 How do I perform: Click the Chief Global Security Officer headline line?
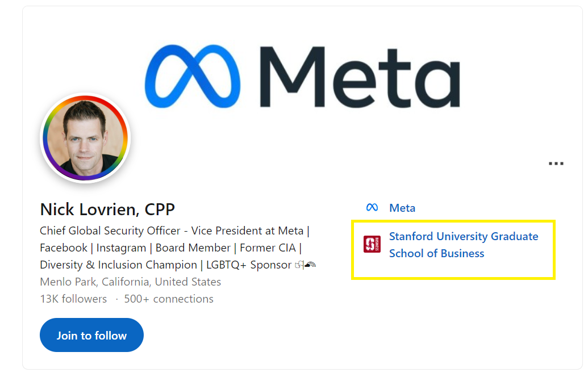click(x=175, y=231)
